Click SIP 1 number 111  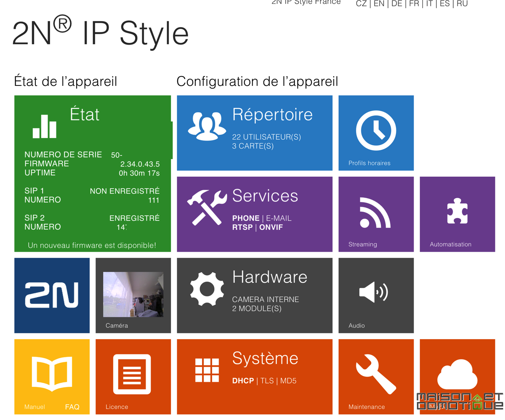tap(154, 200)
